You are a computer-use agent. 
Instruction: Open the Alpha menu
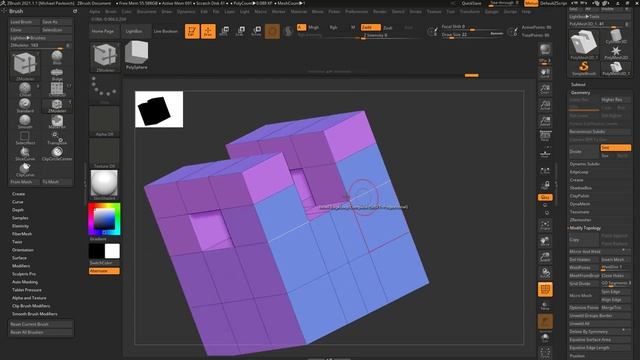tap(95, 11)
